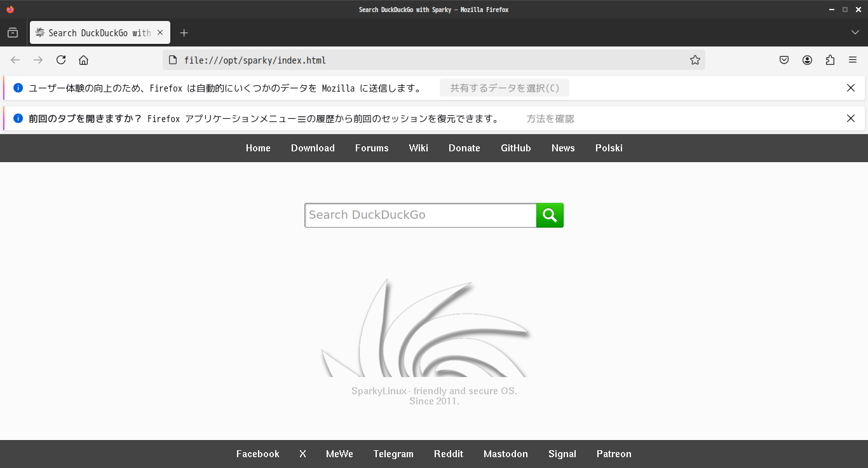Maximize the Firefox window

click(845, 10)
